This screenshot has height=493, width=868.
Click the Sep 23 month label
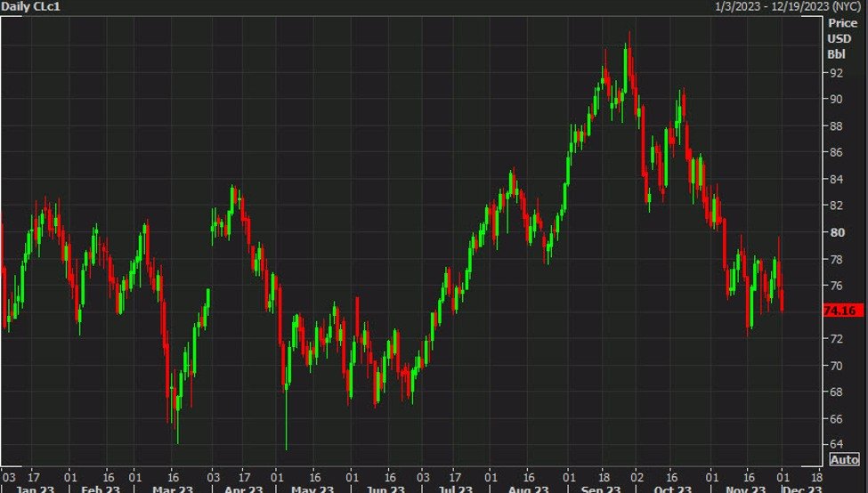pos(602,489)
